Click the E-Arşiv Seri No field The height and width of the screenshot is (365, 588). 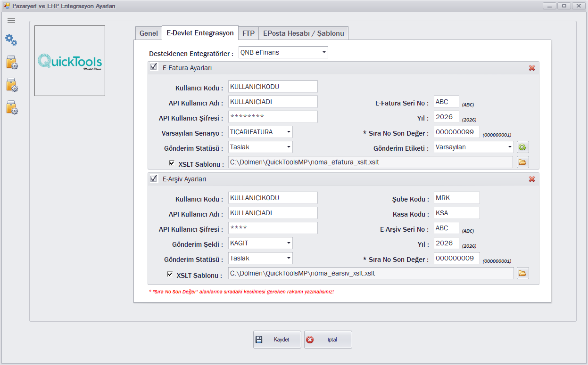447,228
